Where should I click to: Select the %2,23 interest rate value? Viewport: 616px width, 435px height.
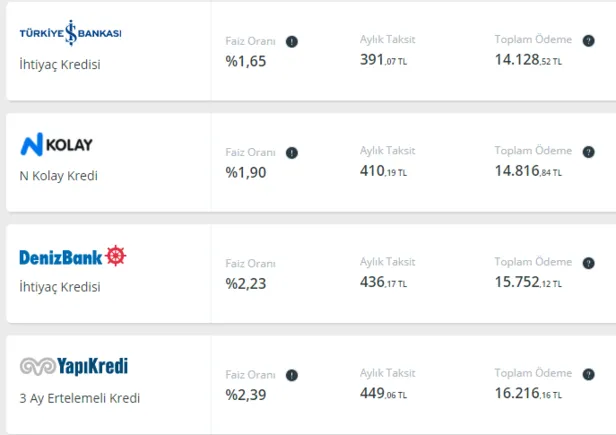tap(245, 282)
